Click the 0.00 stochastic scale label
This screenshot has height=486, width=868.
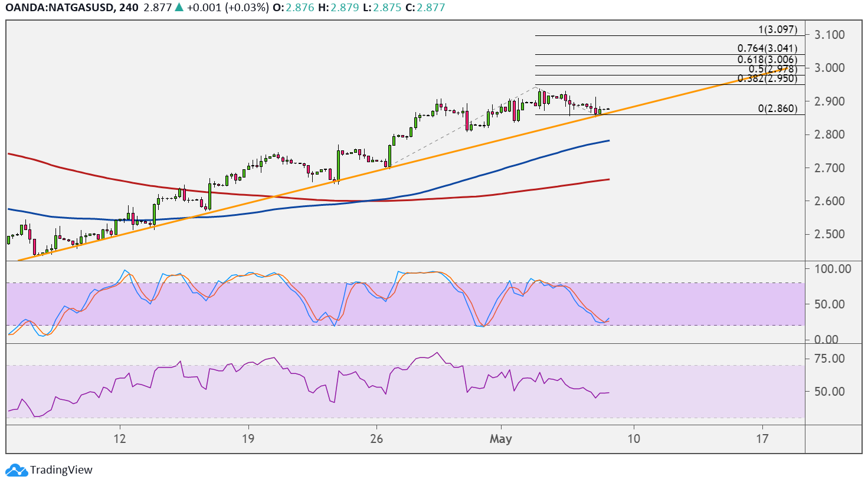point(826,339)
